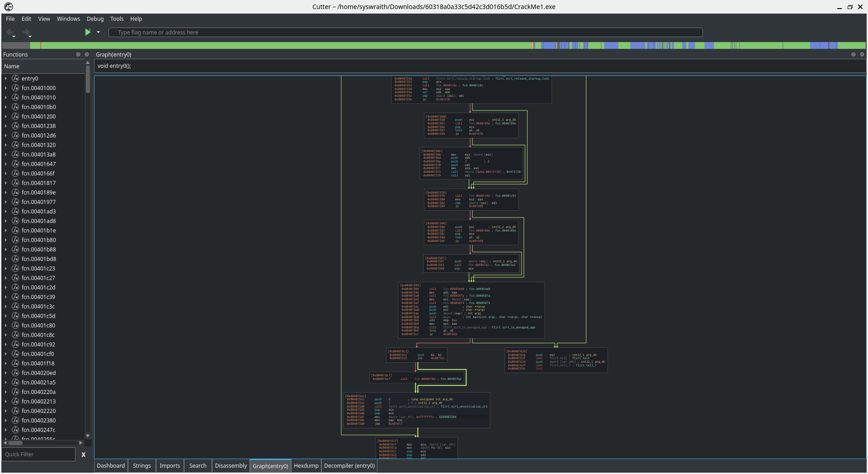868x474 pixels.
Task: Click the back navigation arrow
Action: (x=10, y=32)
